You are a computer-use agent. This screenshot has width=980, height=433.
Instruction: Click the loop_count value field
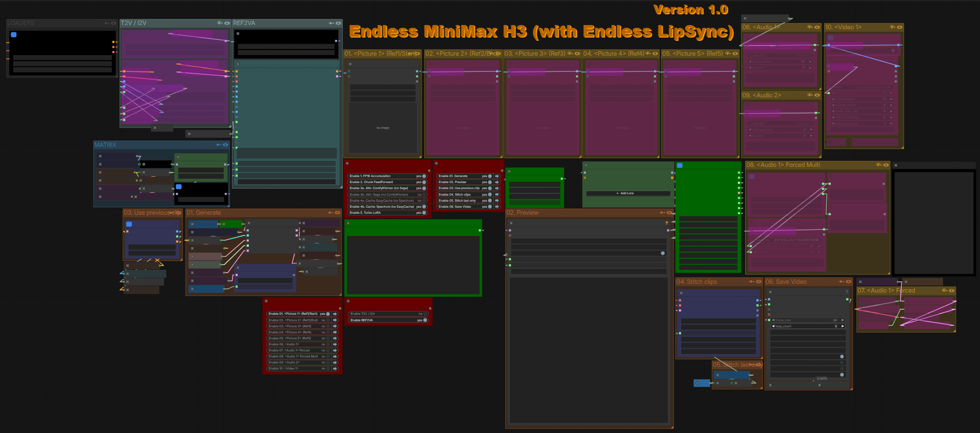808,326
